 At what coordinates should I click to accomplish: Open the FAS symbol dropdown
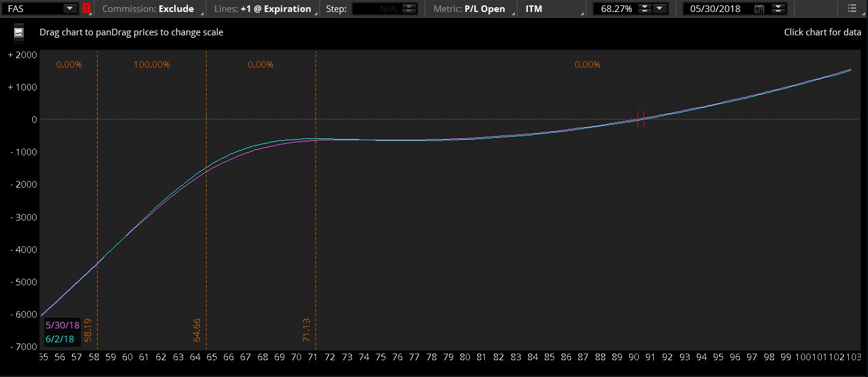[69, 9]
